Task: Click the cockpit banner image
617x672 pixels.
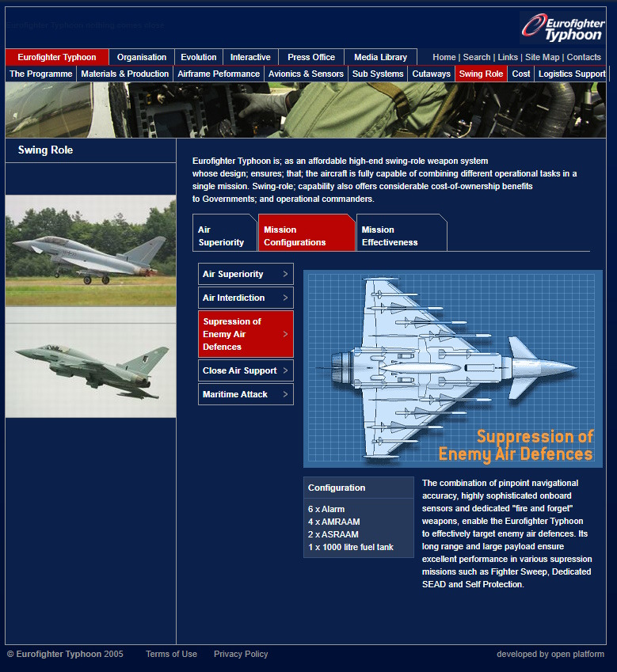Action: coord(306,110)
